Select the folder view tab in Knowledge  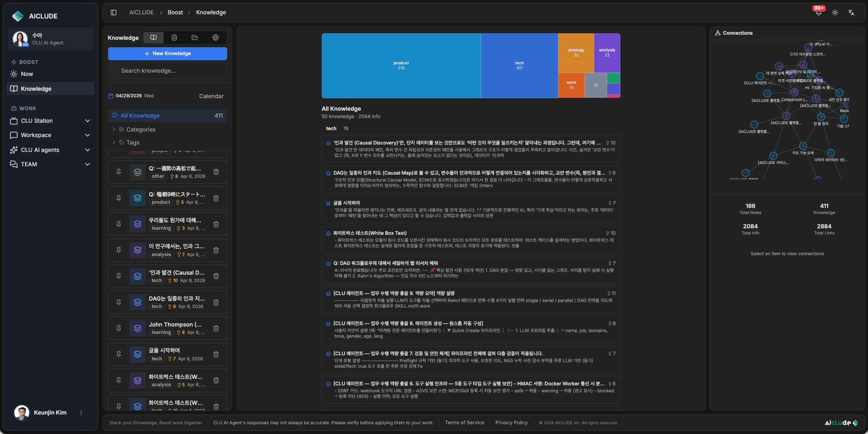coord(195,38)
